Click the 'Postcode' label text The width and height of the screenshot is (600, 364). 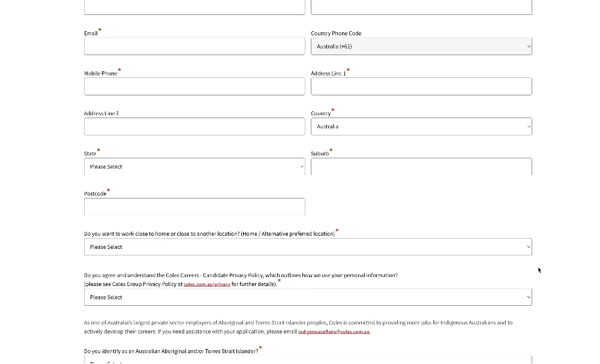[x=95, y=194]
